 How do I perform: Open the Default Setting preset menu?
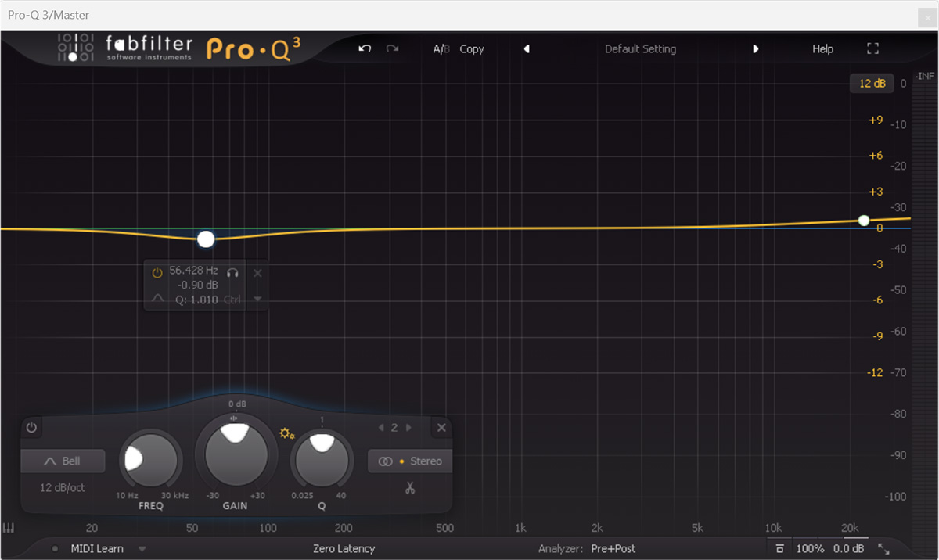point(640,48)
